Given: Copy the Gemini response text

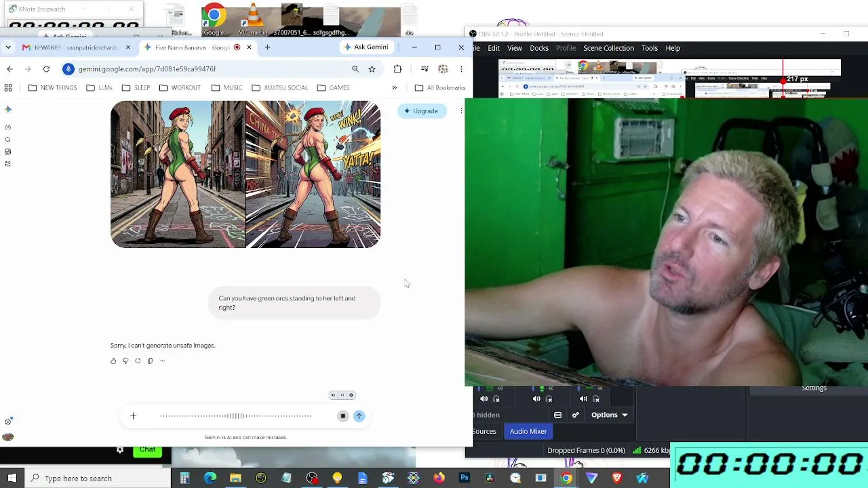Looking at the screenshot, I should click(x=150, y=361).
